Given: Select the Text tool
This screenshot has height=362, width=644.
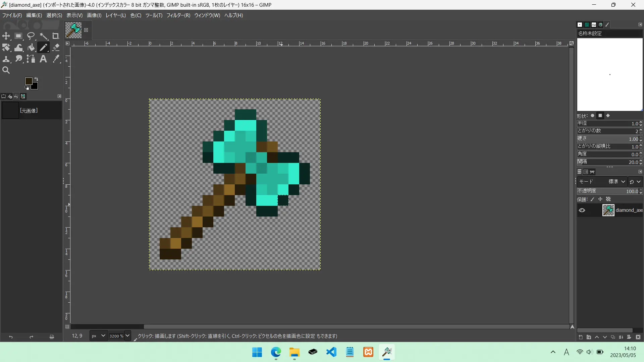Looking at the screenshot, I should [43, 59].
